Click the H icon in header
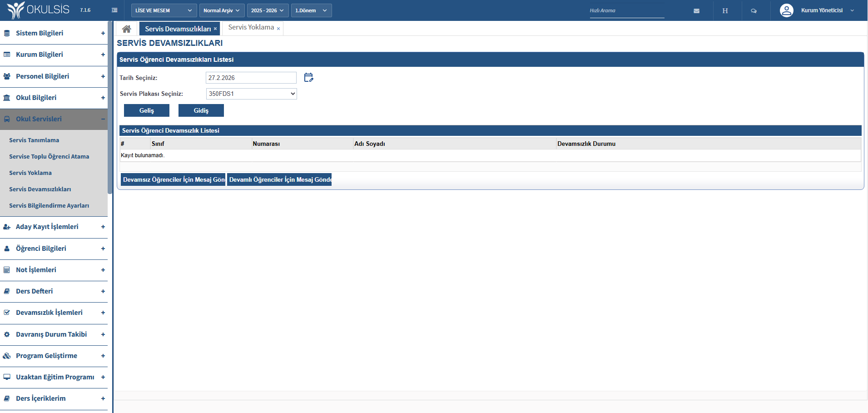The image size is (868, 413). (x=725, y=11)
